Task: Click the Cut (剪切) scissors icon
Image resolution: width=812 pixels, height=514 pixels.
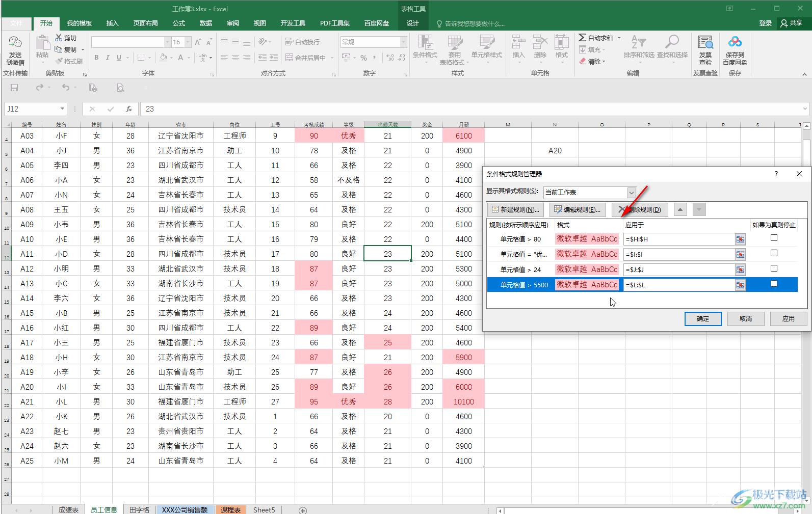Action: coord(59,38)
